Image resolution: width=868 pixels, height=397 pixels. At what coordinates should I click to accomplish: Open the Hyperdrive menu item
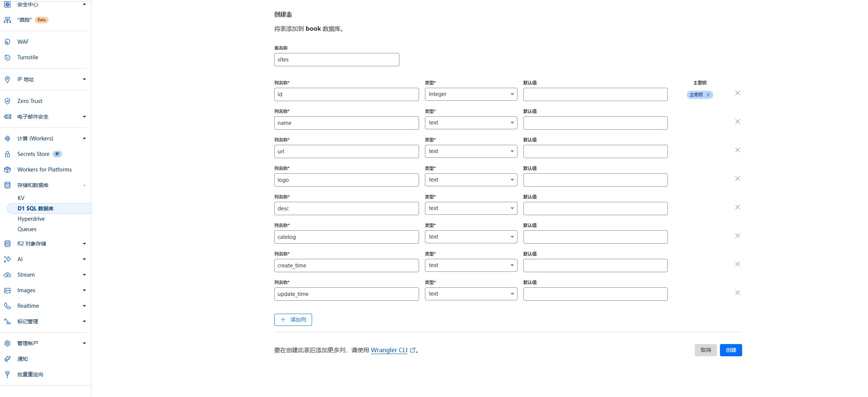pos(31,219)
